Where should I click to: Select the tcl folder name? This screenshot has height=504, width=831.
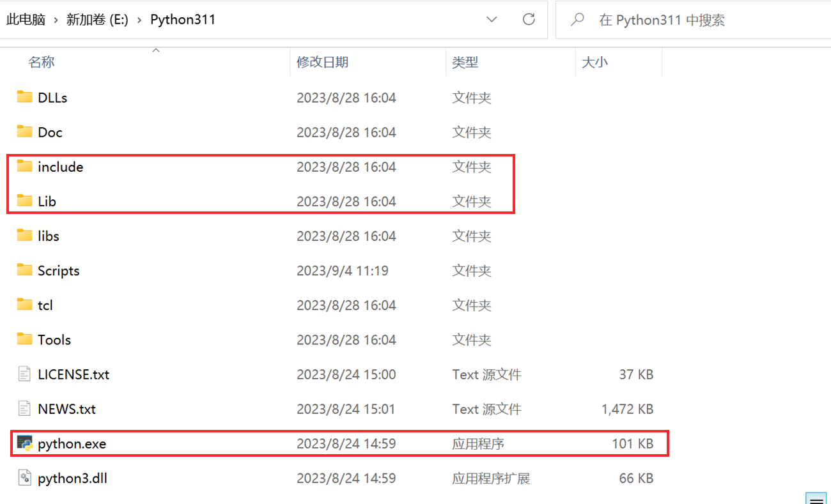45,305
